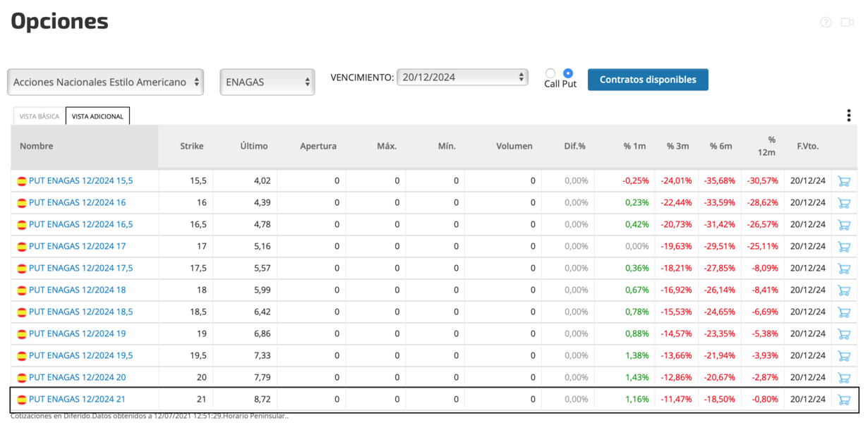Add PUT ENAGAS 12/2024 18 to cart
This screenshot has width=868, height=430.
point(843,290)
